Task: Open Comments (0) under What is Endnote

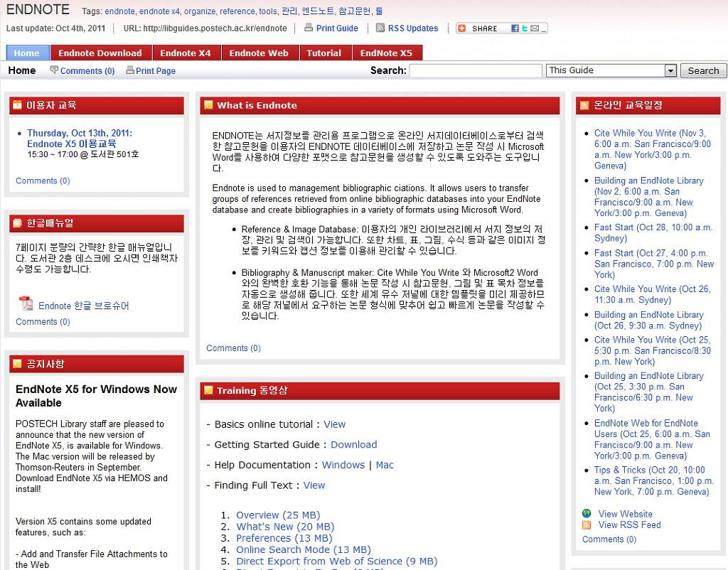Action: (233, 348)
